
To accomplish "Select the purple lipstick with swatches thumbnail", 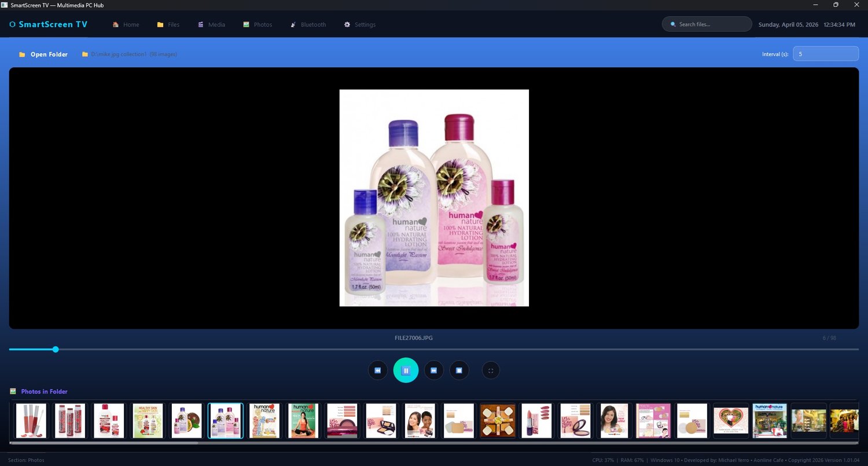I will click(536, 421).
